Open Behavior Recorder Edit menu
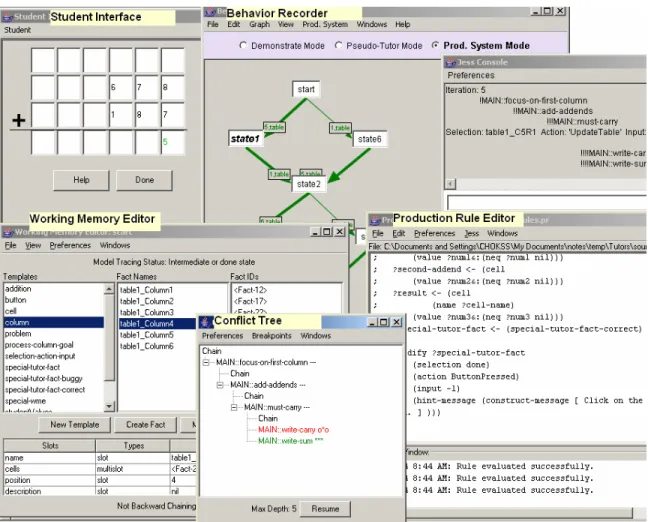This screenshot has width=648, height=522. coord(233,24)
